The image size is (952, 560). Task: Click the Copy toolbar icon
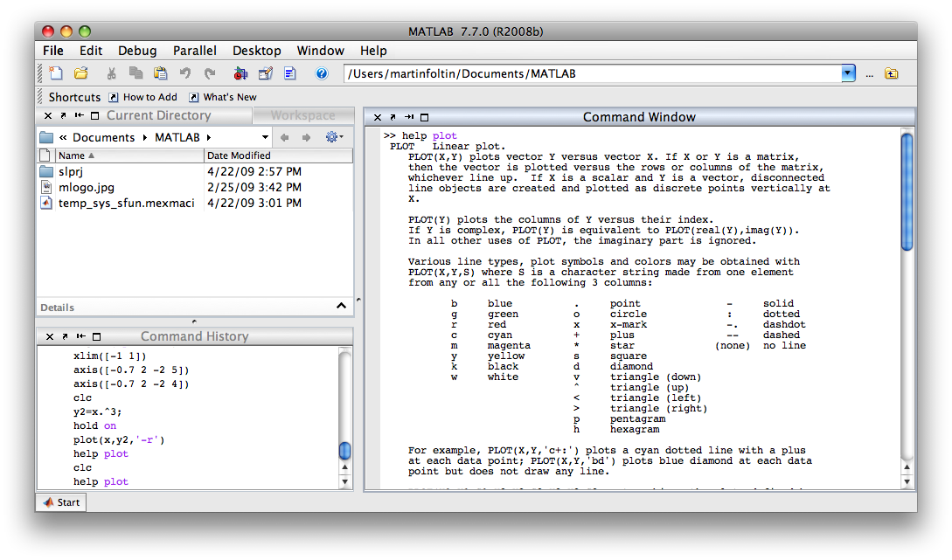pyautogui.click(x=136, y=73)
